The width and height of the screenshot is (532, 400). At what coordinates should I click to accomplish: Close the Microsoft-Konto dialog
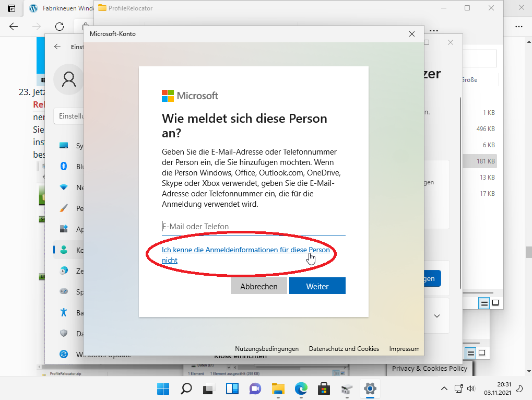coord(412,34)
